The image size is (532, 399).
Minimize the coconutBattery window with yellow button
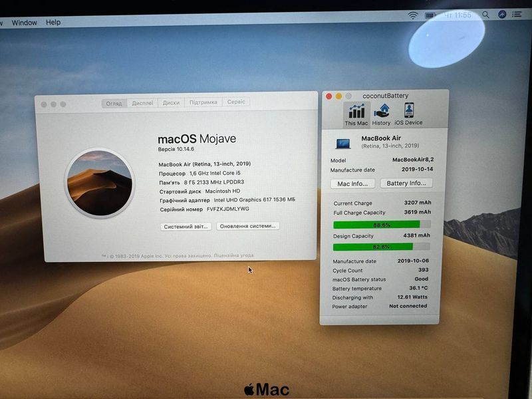click(338, 96)
